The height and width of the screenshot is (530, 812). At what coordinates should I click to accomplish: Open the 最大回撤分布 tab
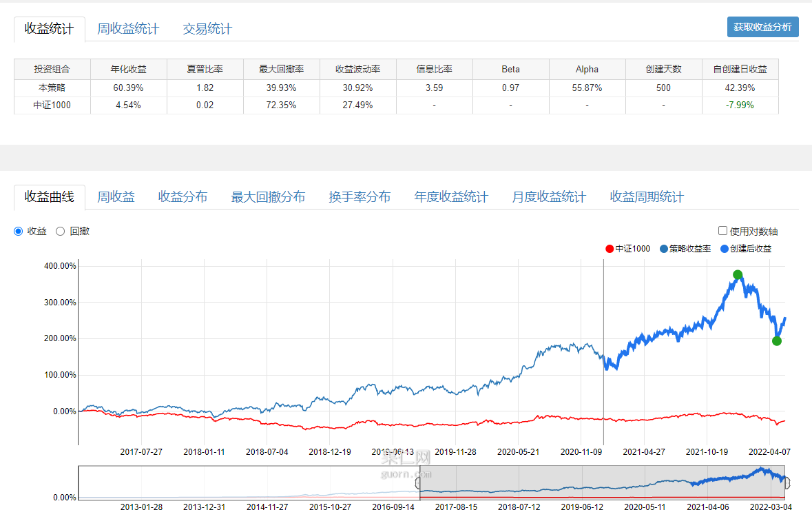[x=268, y=197]
